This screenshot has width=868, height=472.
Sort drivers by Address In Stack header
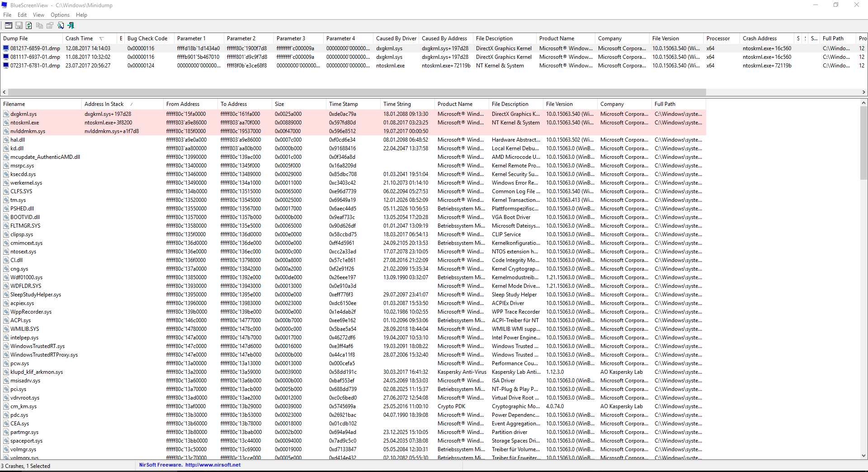pos(122,104)
